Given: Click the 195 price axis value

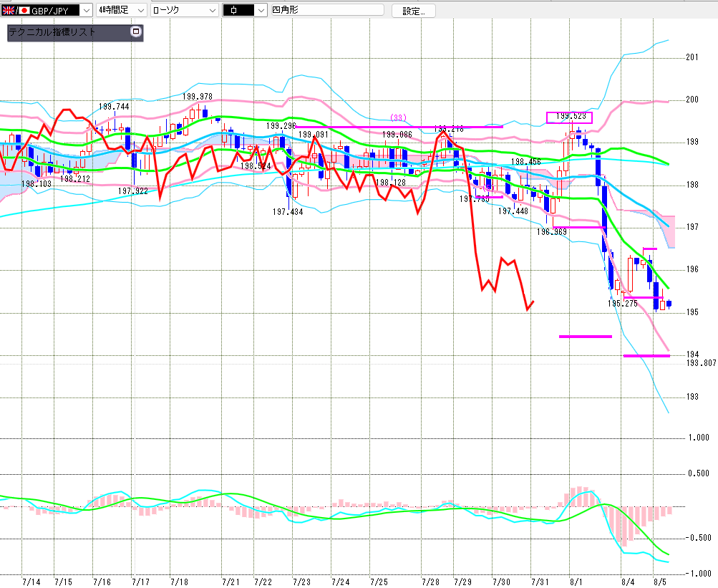Looking at the screenshot, I should pyautogui.click(x=692, y=312).
